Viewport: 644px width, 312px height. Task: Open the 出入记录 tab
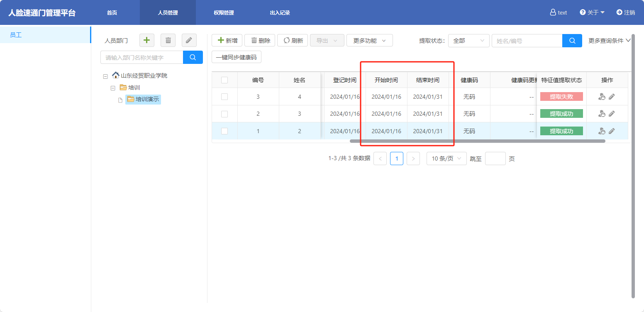tap(280, 13)
